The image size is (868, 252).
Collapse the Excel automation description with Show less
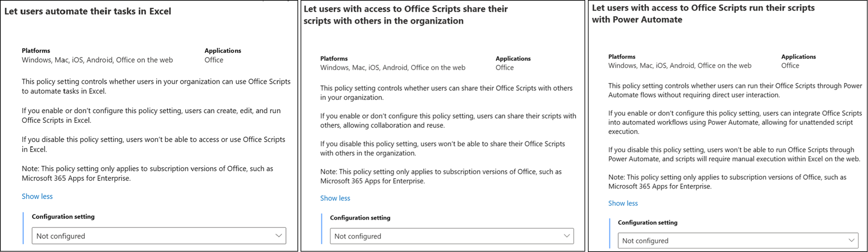(37, 196)
